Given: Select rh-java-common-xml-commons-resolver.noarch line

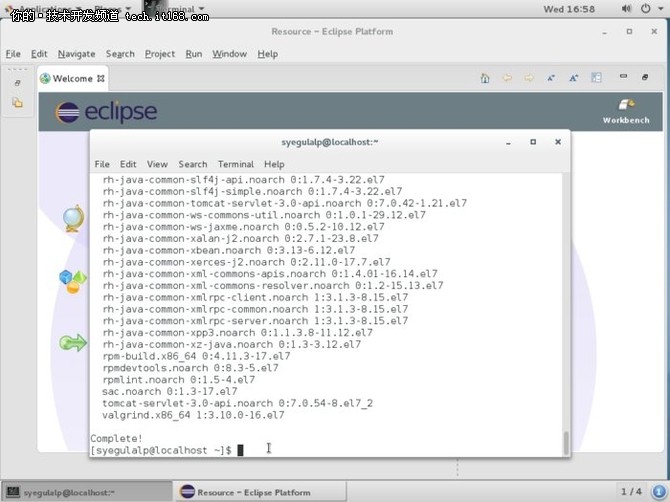Looking at the screenshot, I should [273, 285].
